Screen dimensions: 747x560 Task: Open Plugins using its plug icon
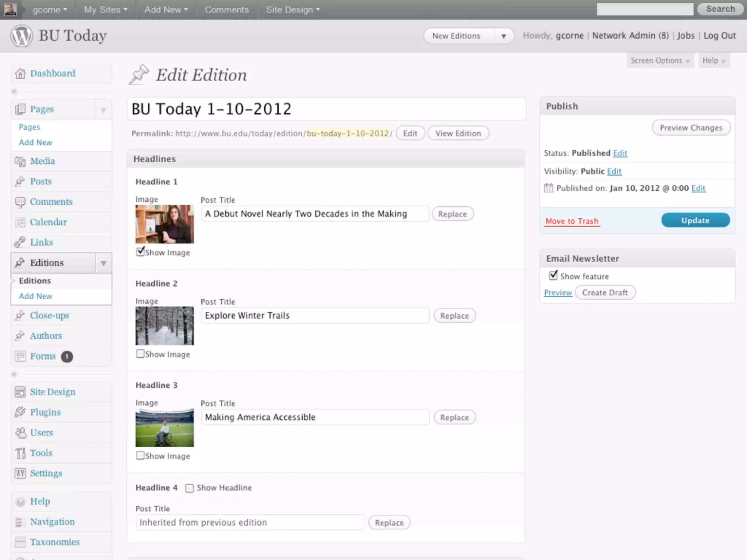coord(20,412)
